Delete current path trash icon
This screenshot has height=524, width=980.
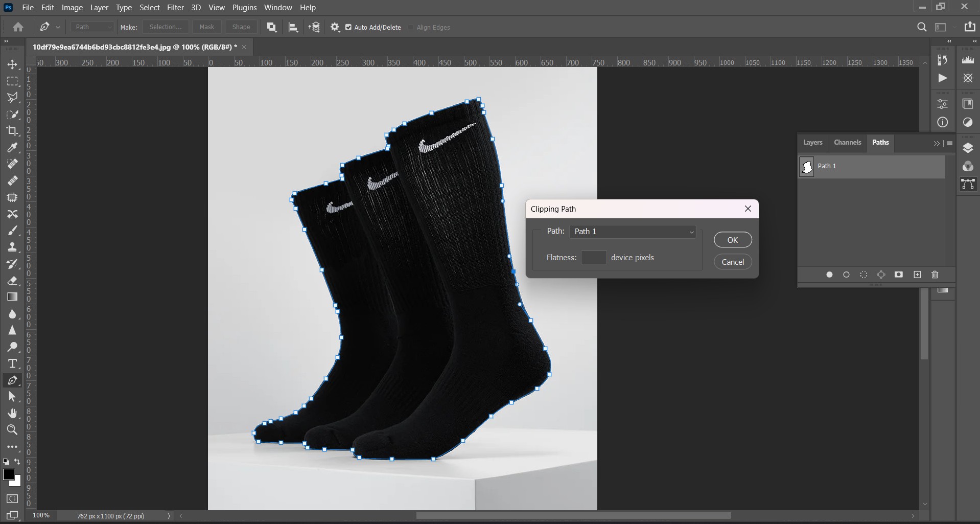point(935,275)
